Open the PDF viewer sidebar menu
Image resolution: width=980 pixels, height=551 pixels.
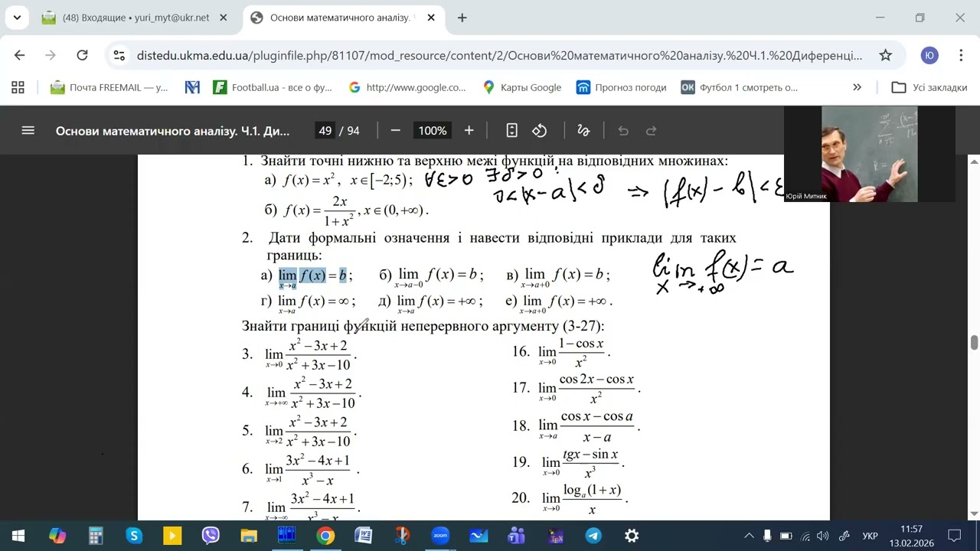[28, 131]
